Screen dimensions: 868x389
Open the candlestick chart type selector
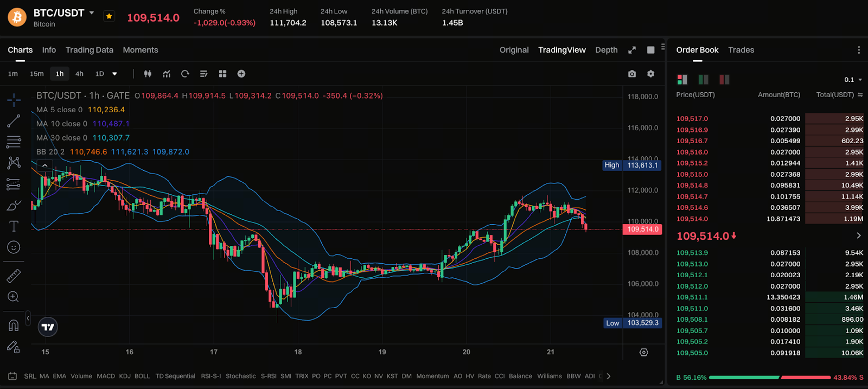[x=148, y=74]
